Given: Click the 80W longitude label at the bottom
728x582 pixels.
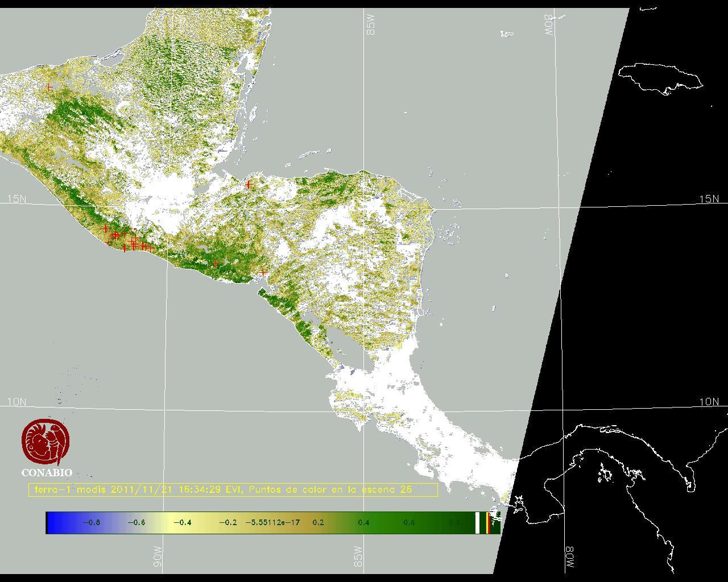Looking at the screenshot, I should tap(569, 559).
